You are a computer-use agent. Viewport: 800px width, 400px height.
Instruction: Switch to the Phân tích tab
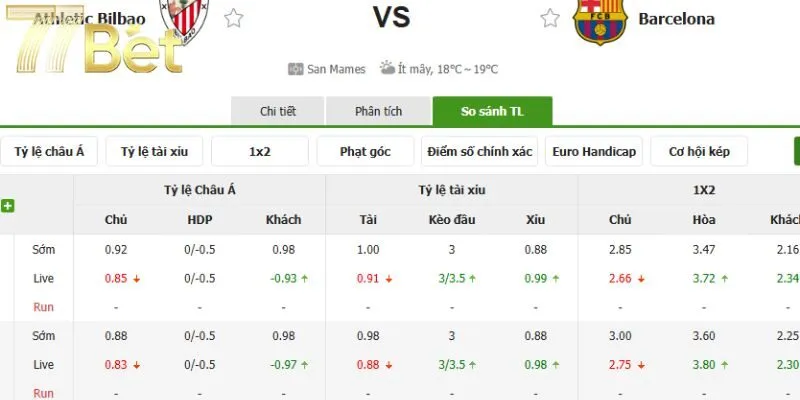379,111
